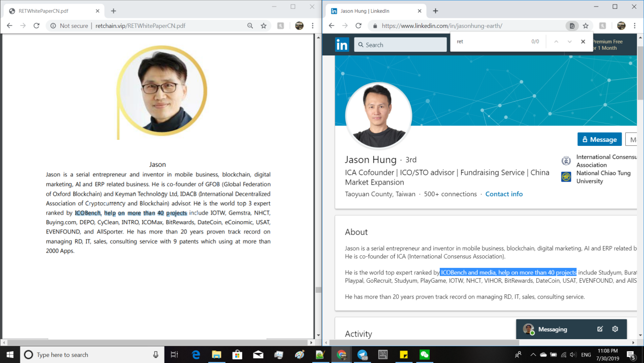Screen dimensions: 644x363
Task: Select the Jason Hung | LinkedIn tab
Action: [x=376, y=11]
